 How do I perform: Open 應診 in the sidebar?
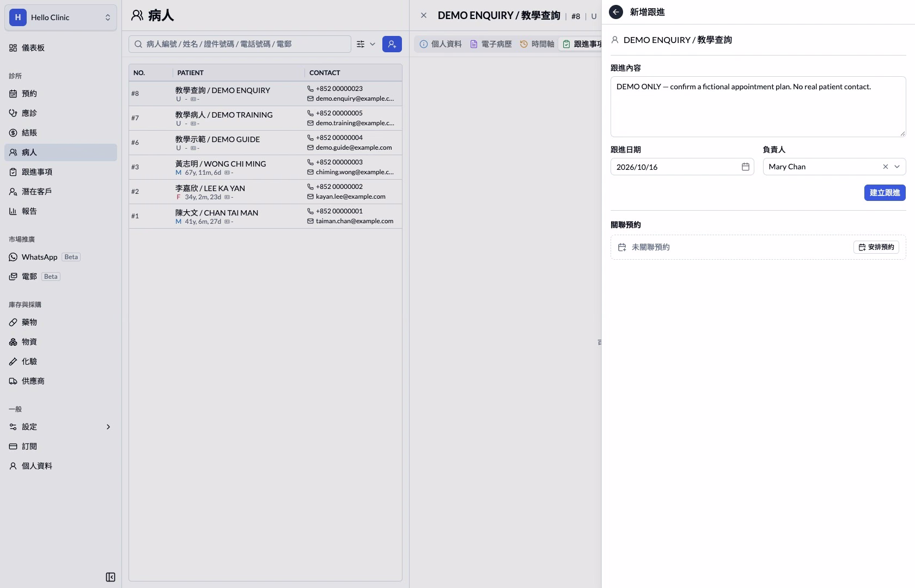[x=60, y=113]
